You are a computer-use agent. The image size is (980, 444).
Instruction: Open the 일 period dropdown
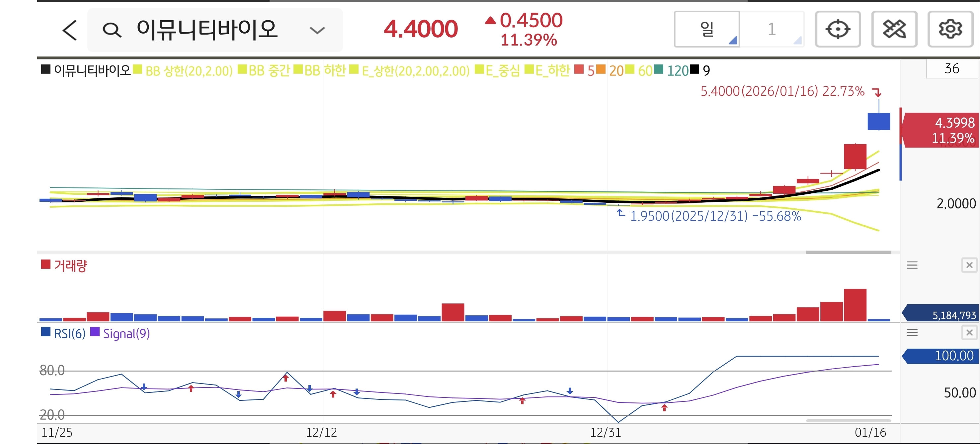click(707, 29)
